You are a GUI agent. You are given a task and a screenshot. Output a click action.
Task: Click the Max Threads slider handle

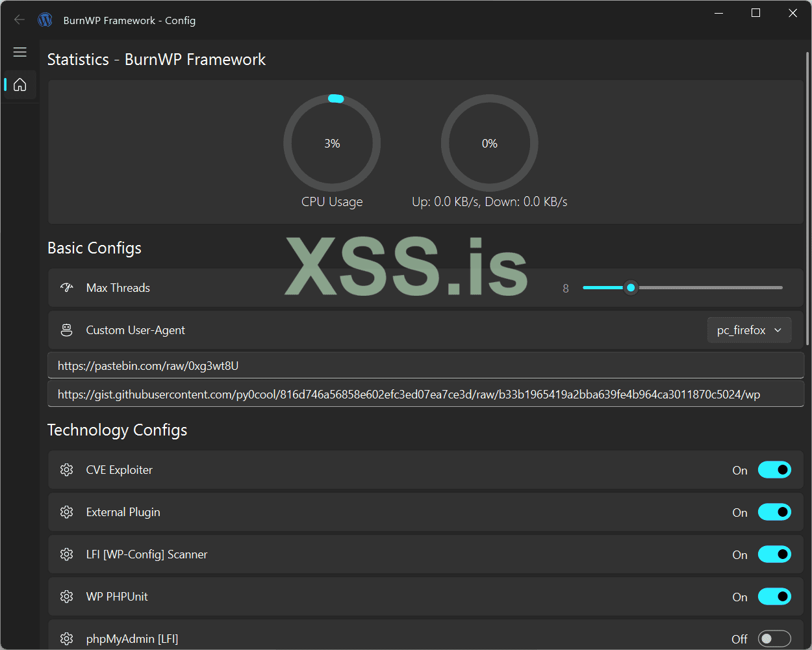(x=631, y=287)
